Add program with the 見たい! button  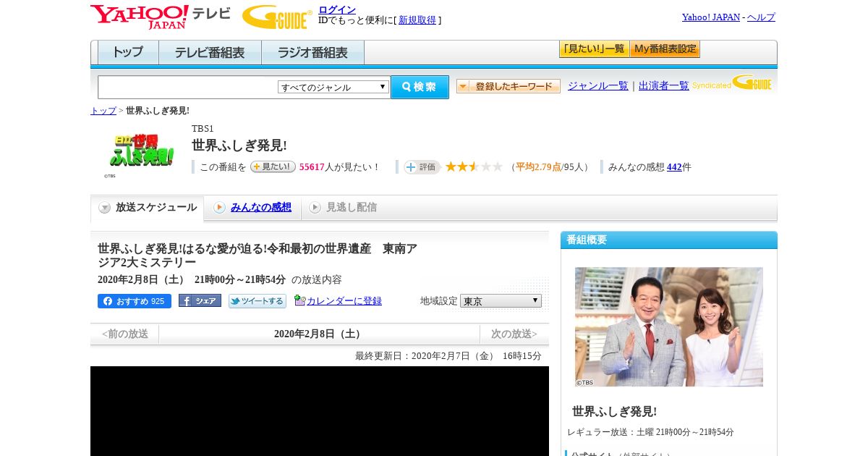point(273,166)
